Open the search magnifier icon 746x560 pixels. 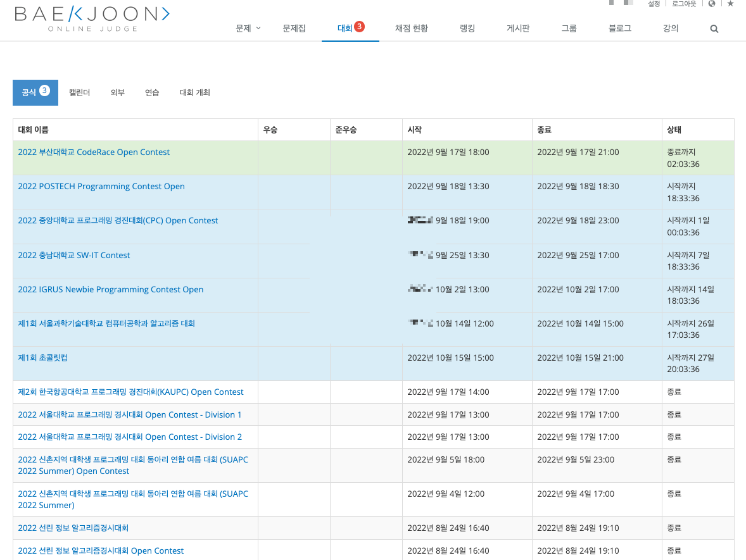tap(714, 29)
